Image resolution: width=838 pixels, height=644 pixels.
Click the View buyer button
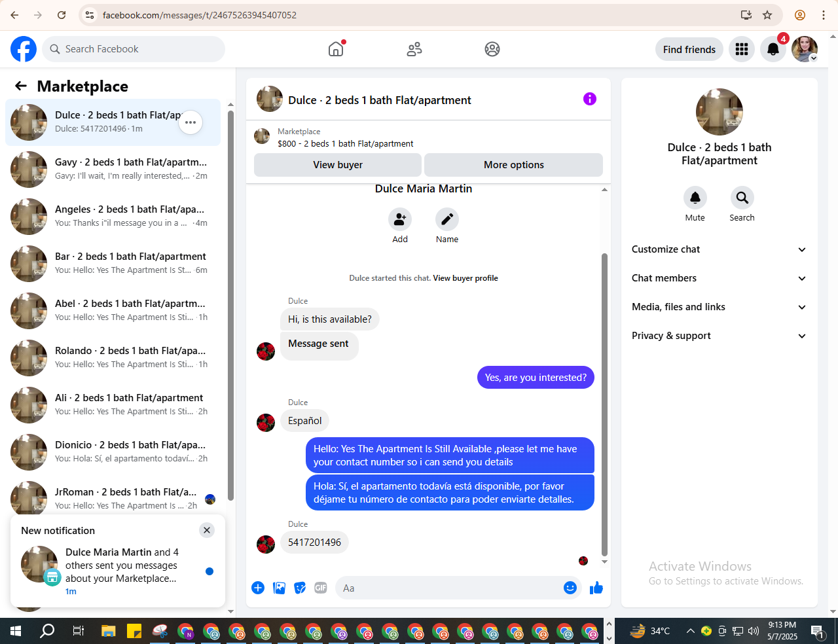(338, 165)
